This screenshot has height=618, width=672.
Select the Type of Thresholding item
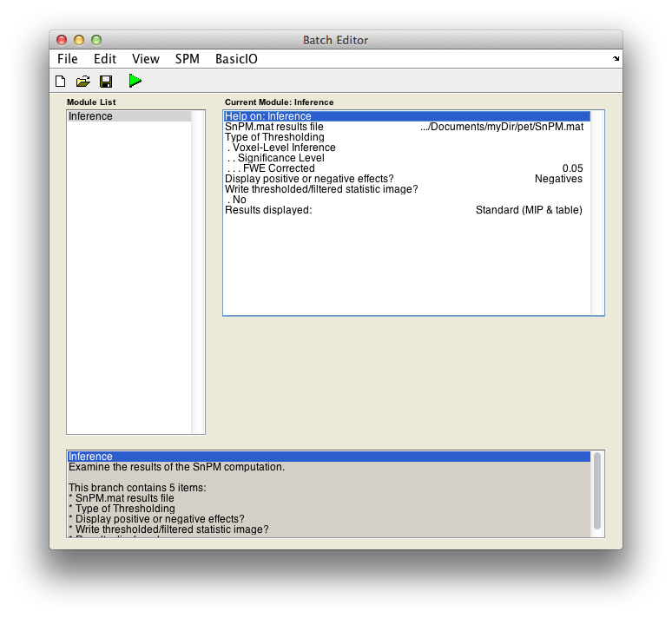tap(406, 137)
